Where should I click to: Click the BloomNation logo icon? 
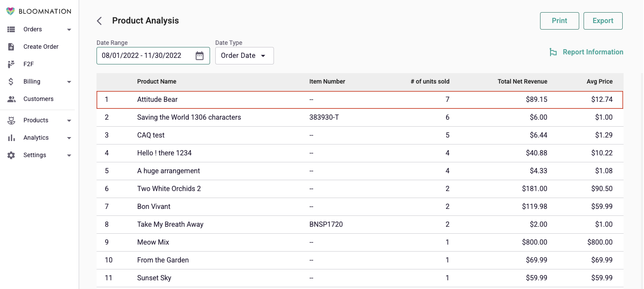click(x=10, y=11)
